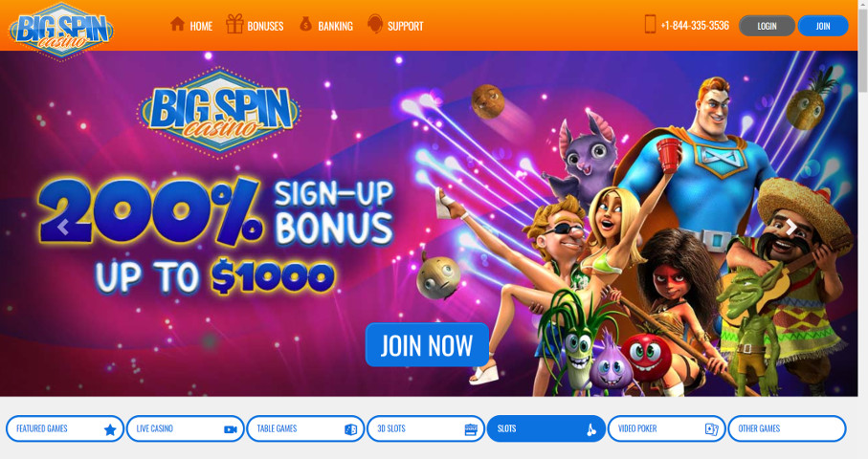Open the Other Games category tab
This screenshot has width=868, height=459.
pos(787,428)
